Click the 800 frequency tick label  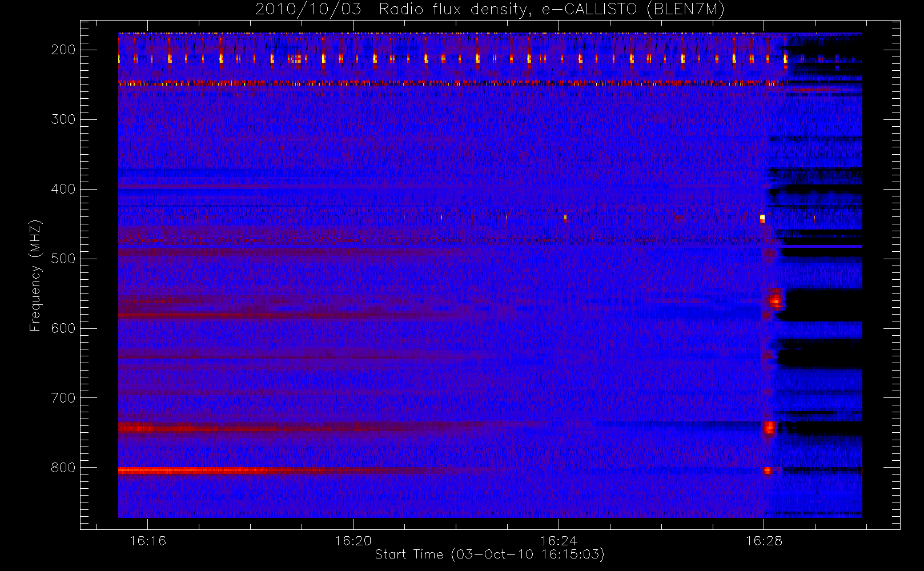63,468
